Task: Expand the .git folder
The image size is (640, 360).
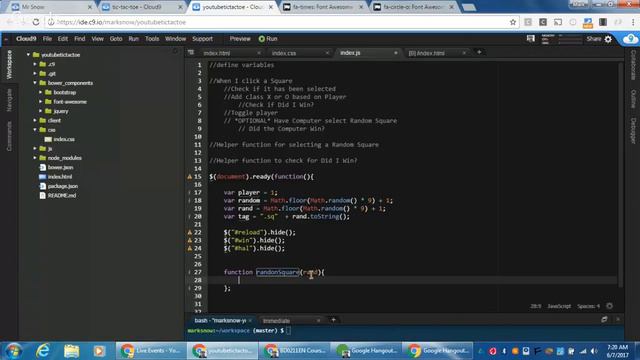Action: (x=35, y=73)
